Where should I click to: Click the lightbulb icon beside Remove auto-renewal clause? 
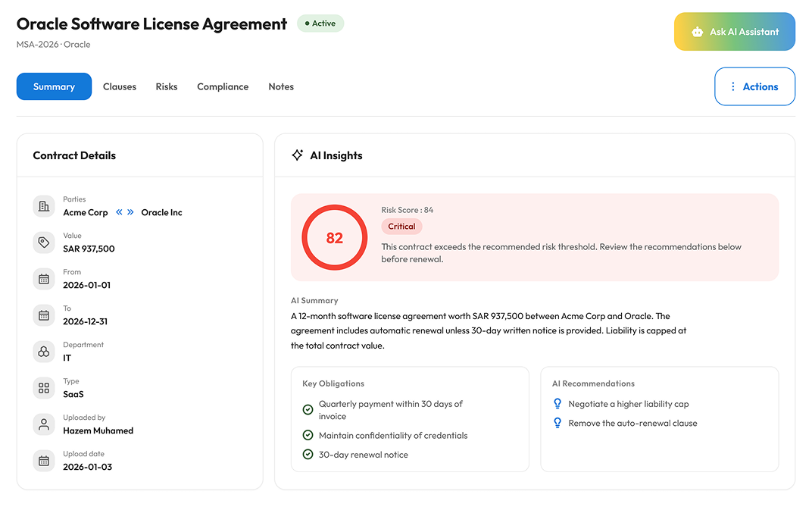557,423
